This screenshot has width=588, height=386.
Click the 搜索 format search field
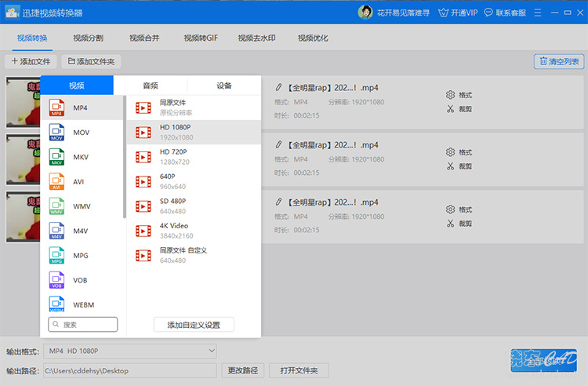[83, 325]
